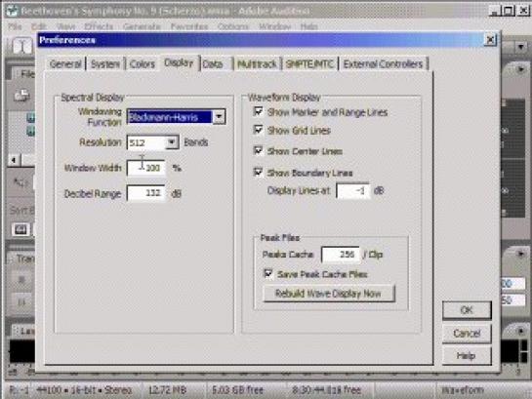Open the Multitrack preferences tab
Viewport: 532px width, 399px height.
tap(257, 64)
